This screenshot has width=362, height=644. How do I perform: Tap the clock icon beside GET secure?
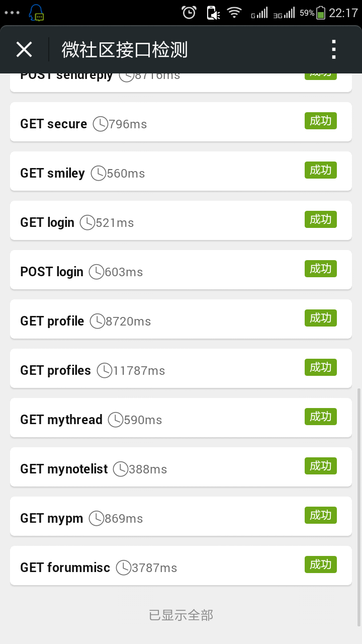pyautogui.click(x=101, y=124)
